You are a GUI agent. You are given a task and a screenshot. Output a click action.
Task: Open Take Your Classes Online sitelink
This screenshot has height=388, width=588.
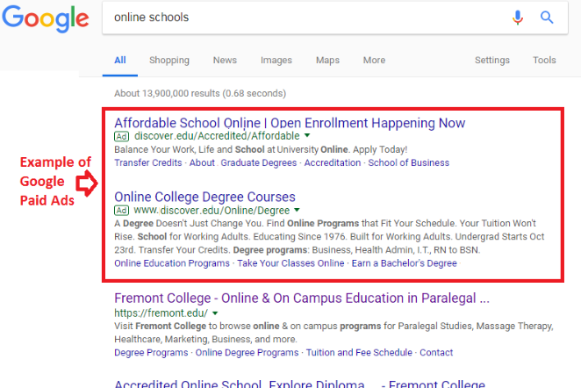[x=290, y=263]
